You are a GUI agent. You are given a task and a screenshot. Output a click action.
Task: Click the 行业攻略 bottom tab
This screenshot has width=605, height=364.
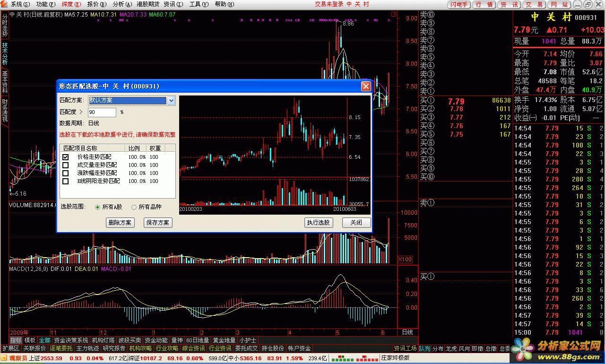click(x=167, y=348)
